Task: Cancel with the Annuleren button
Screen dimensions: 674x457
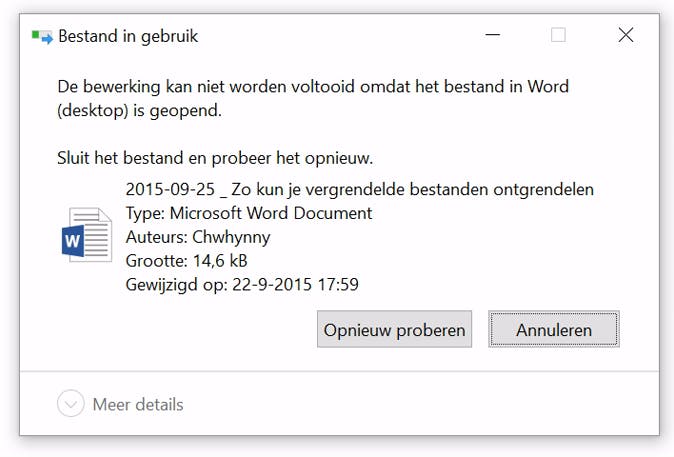Action: coord(554,329)
